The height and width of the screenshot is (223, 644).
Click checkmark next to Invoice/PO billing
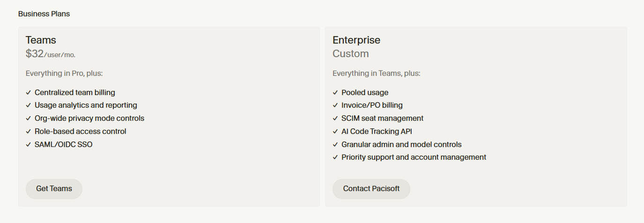(x=335, y=105)
